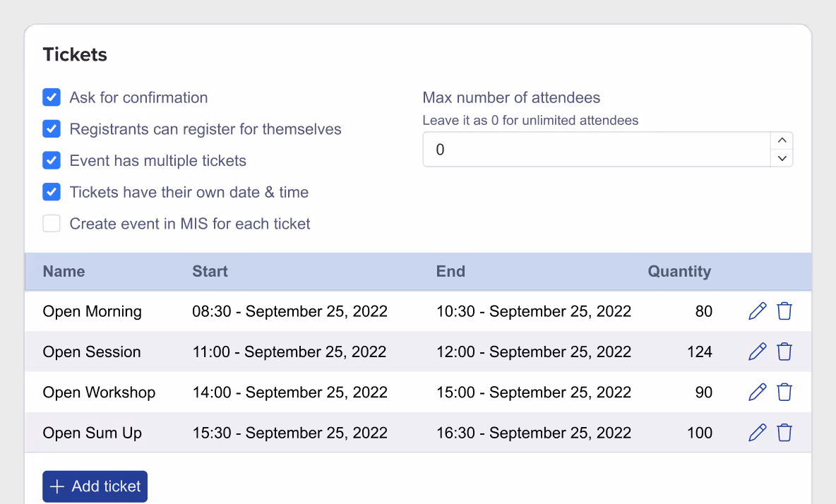The image size is (836, 504).
Task: Uncheck Tickets have their own date & time
Action: click(x=52, y=192)
